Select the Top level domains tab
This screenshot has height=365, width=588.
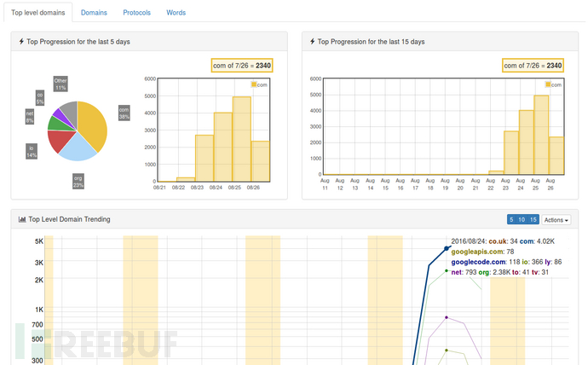[x=37, y=13]
